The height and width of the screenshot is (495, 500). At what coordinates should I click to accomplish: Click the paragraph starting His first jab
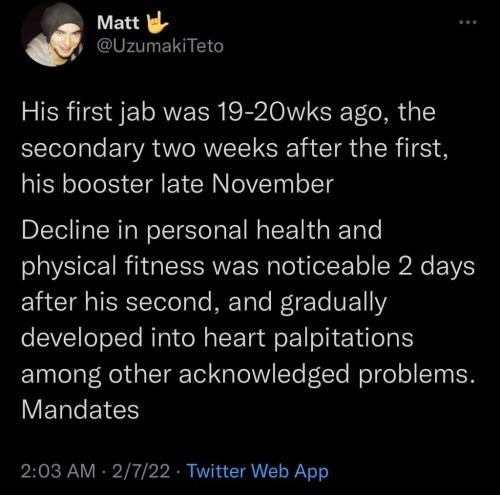(235, 148)
